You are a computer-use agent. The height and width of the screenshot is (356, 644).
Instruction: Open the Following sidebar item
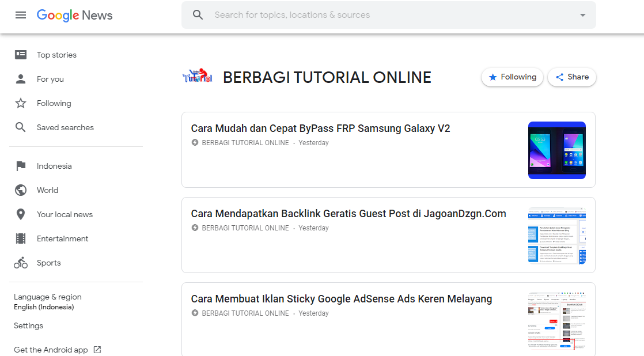tap(54, 103)
